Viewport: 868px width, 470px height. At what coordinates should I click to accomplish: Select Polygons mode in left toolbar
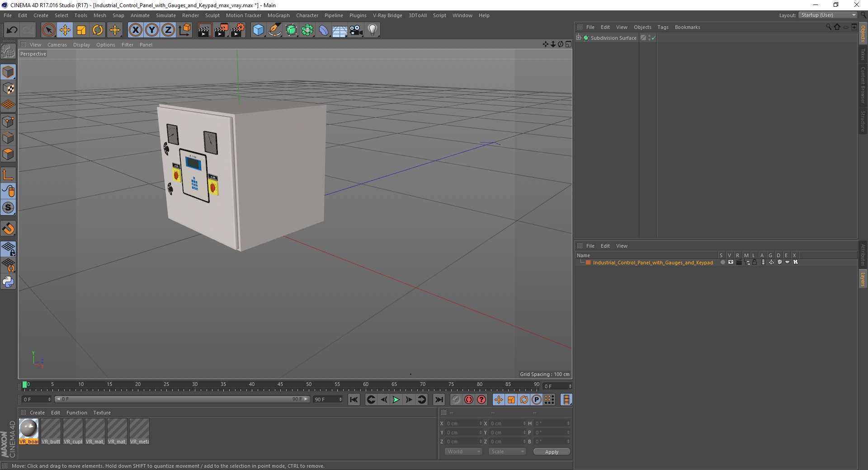coord(8,154)
